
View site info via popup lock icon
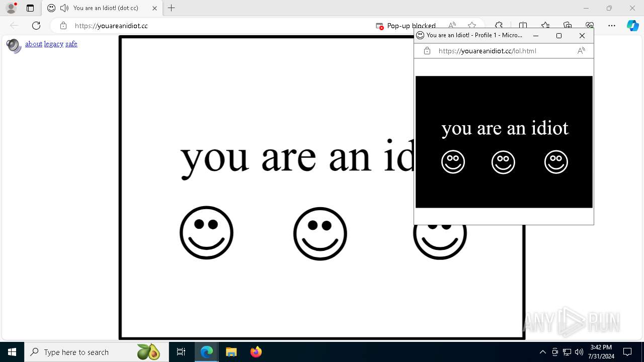coord(427,51)
